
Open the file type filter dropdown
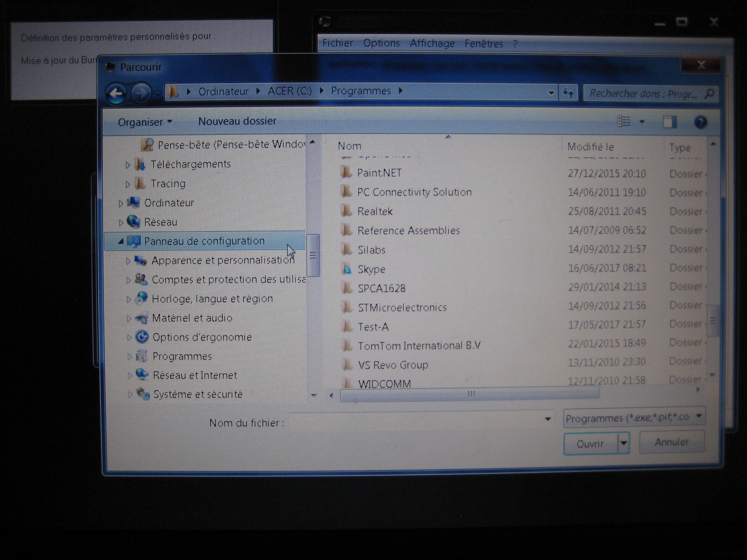pos(699,416)
